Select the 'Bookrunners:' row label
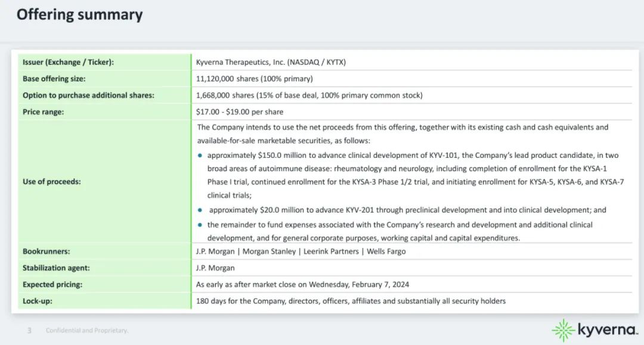 pos(46,251)
